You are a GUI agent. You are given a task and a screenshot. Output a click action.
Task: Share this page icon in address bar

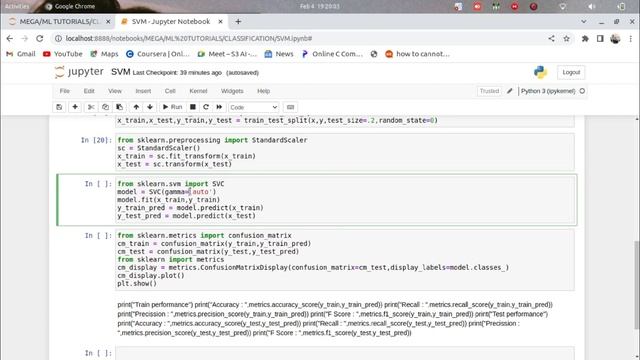pos(551,38)
